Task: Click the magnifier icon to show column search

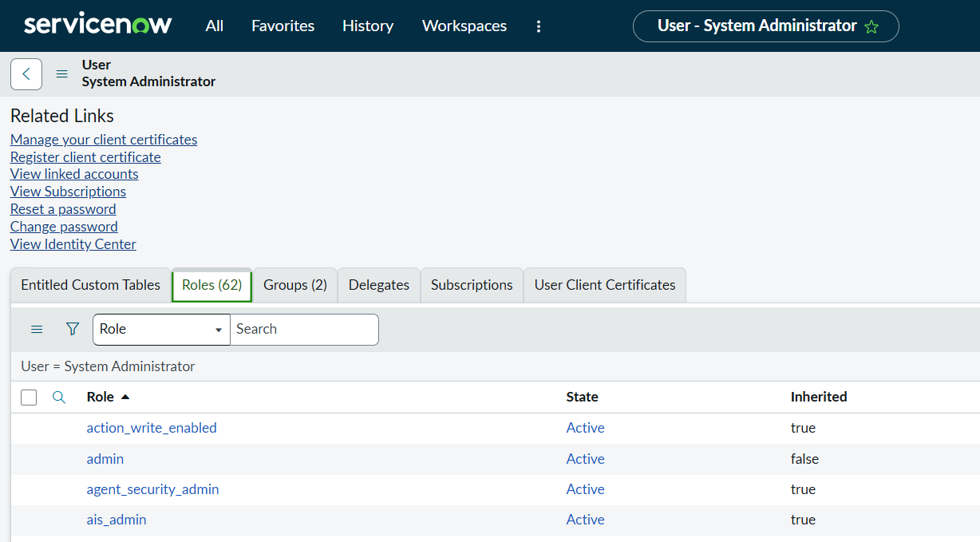Action: [x=58, y=397]
